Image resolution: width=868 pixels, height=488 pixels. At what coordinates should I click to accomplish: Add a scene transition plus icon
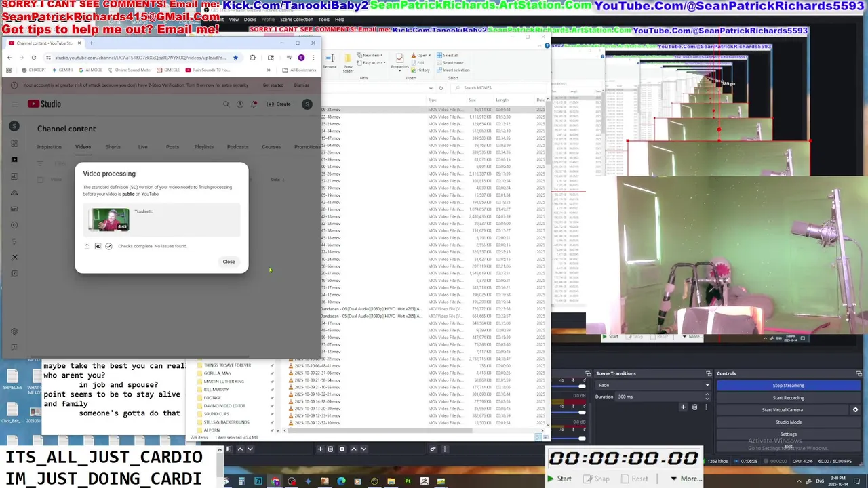(683, 407)
